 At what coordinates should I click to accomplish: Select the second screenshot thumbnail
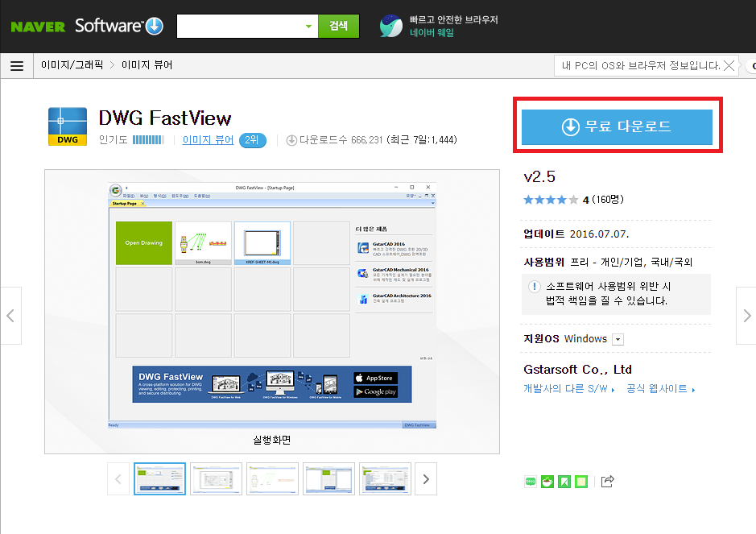(x=216, y=479)
